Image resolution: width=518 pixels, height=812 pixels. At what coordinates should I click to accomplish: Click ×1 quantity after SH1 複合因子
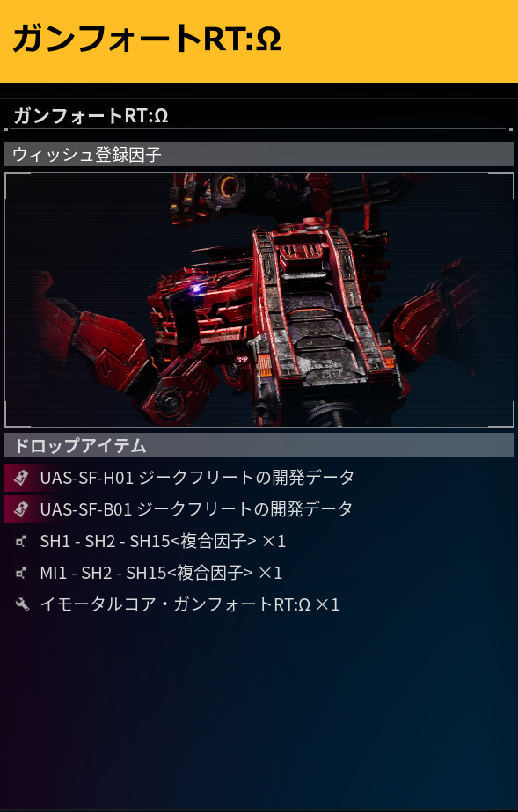pos(274,542)
